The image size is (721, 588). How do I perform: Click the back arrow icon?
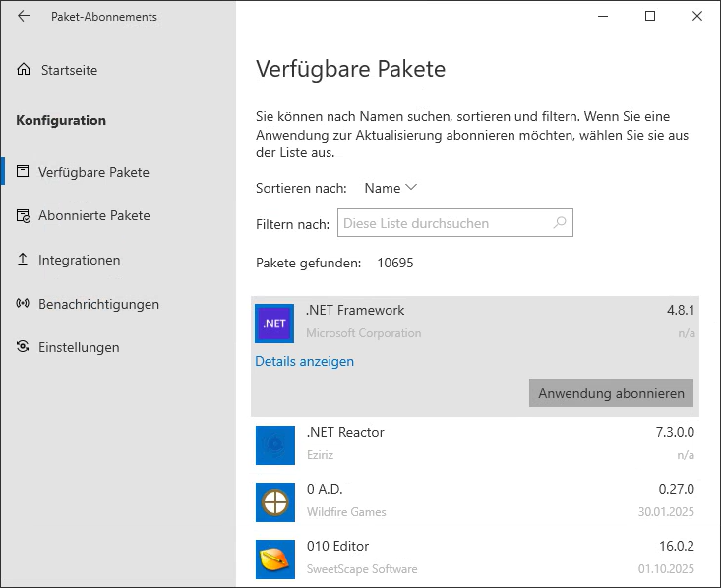point(24,16)
